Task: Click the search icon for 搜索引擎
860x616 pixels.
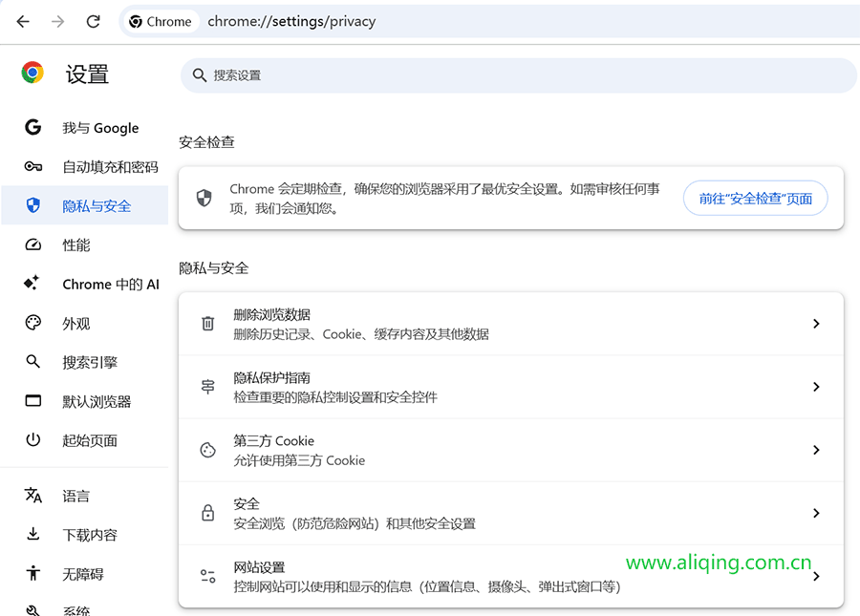Action: 32,362
